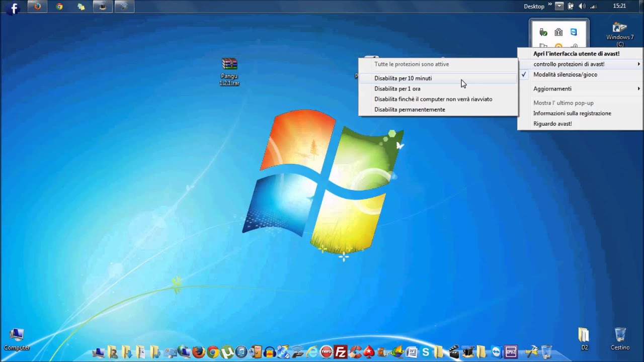
Task: Click the TeamViewer icon in tray popup
Action: point(574,32)
